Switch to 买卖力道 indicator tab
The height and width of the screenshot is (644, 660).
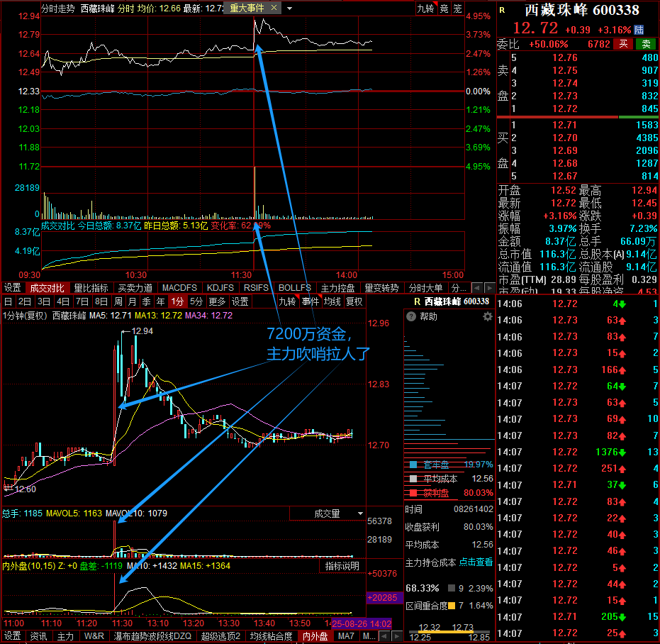pos(135,288)
